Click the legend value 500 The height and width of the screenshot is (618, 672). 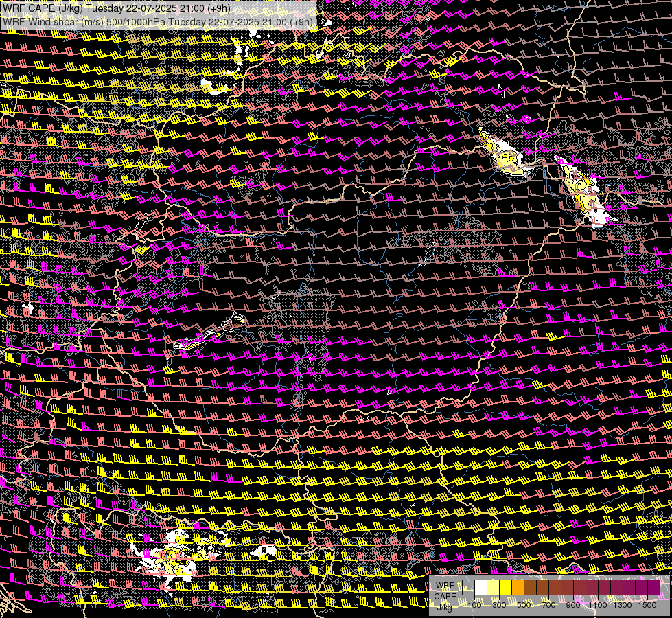pyautogui.click(x=524, y=605)
